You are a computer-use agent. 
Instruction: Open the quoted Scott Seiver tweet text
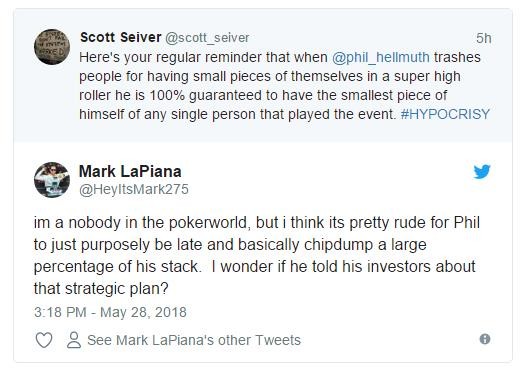[x=285, y=86]
